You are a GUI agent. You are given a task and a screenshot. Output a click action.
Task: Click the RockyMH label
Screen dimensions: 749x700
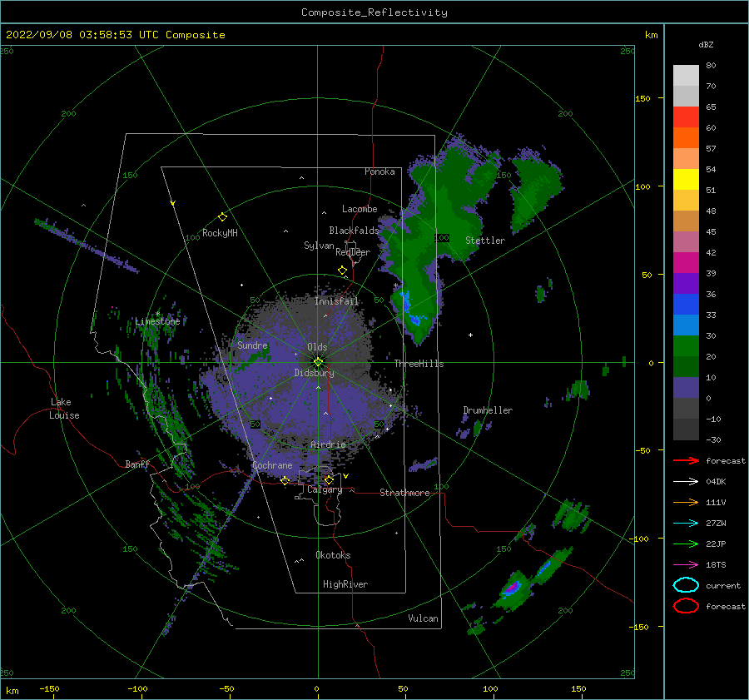[220, 233]
